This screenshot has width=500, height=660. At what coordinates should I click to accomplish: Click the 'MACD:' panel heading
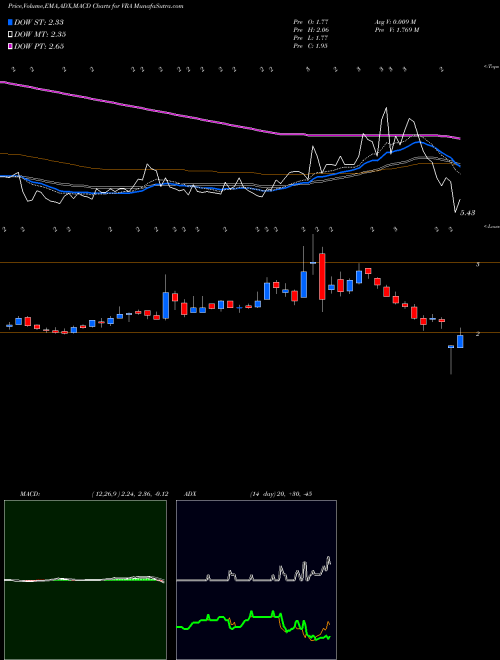[x=29, y=494]
